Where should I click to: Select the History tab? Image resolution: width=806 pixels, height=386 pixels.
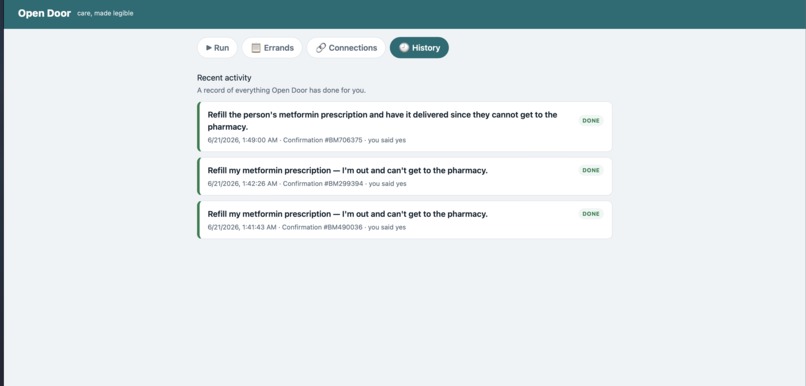pyautogui.click(x=419, y=48)
